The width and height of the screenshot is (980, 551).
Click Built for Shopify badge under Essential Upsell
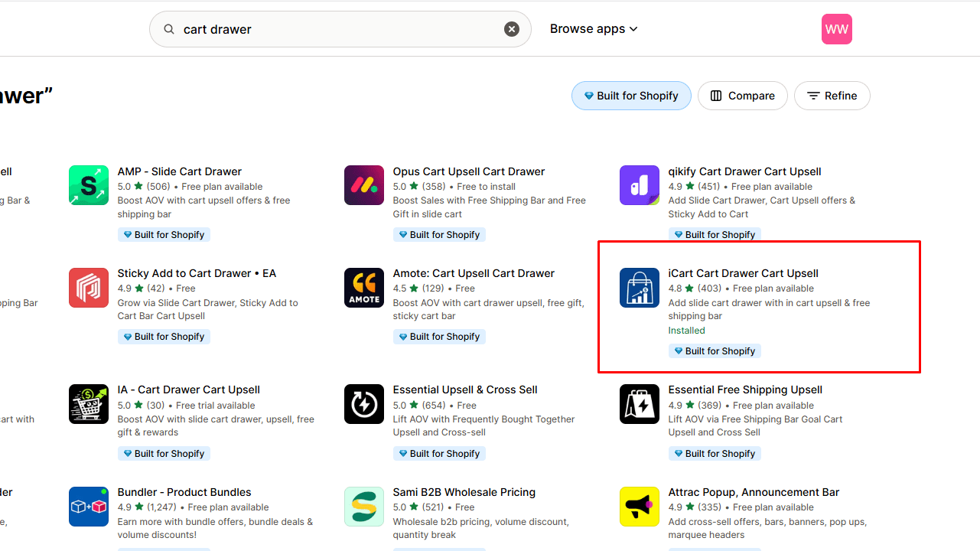pyautogui.click(x=439, y=454)
